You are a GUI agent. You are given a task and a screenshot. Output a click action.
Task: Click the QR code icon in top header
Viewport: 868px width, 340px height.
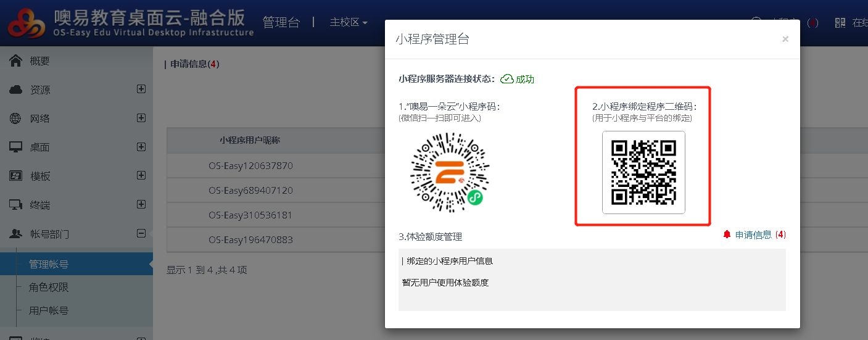[x=840, y=23]
